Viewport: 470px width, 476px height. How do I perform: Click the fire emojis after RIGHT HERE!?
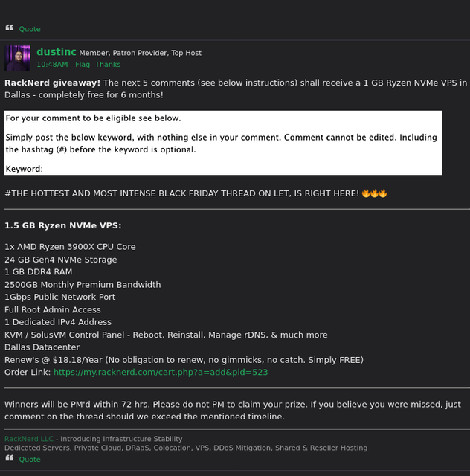pyautogui.click(x=374, y=193)
